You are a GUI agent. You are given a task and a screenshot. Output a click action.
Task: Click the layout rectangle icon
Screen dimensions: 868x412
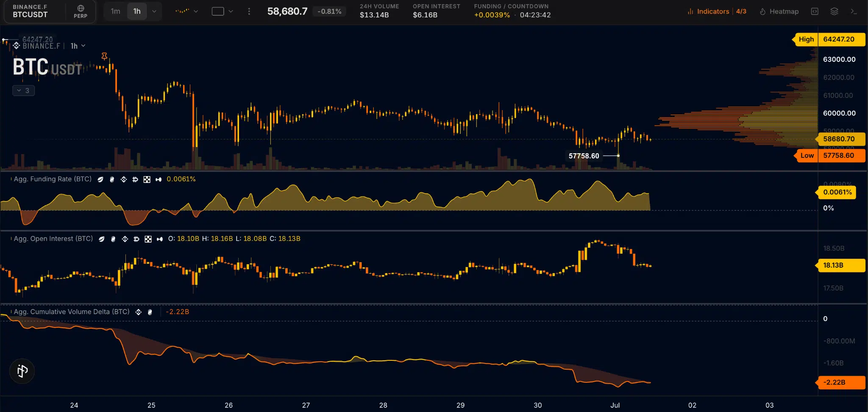tap(218, 11)
